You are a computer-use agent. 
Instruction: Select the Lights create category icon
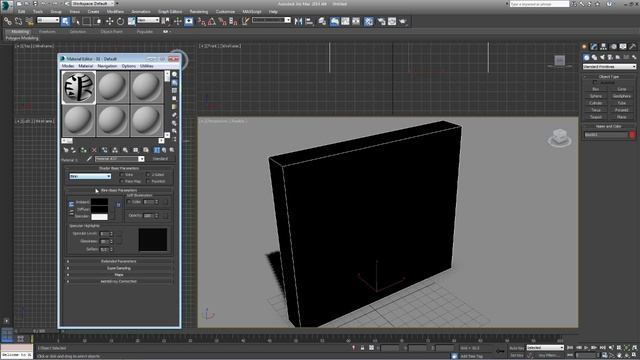point(602,57)
